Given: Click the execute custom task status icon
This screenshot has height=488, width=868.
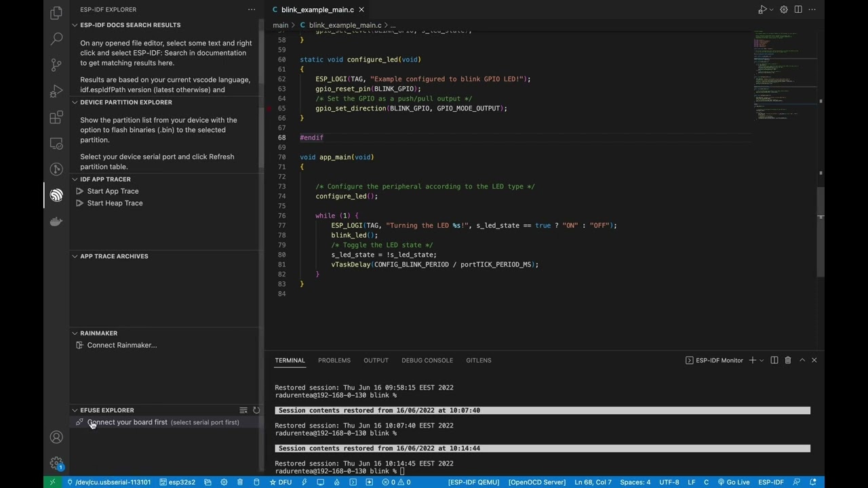Looking at the screenshot, I should click(x=370, y=482).
